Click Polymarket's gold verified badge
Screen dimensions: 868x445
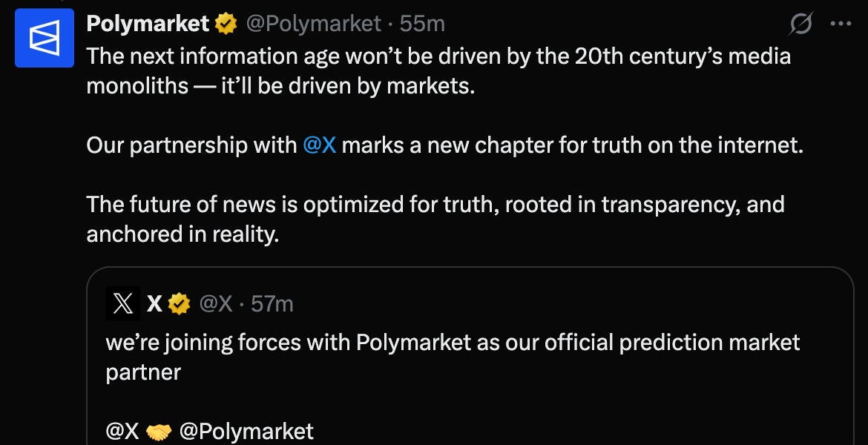coord(226,24)
